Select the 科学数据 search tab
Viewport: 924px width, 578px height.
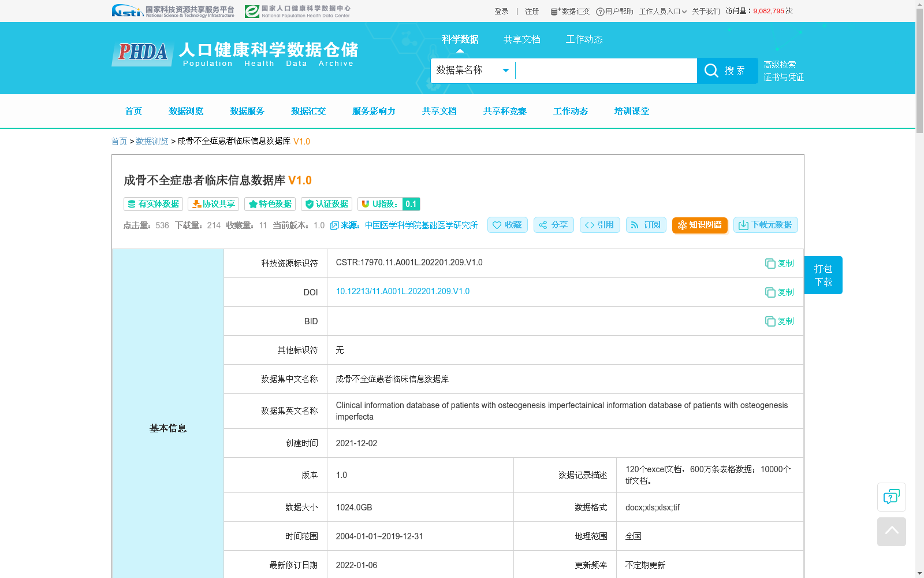(460, 39)
